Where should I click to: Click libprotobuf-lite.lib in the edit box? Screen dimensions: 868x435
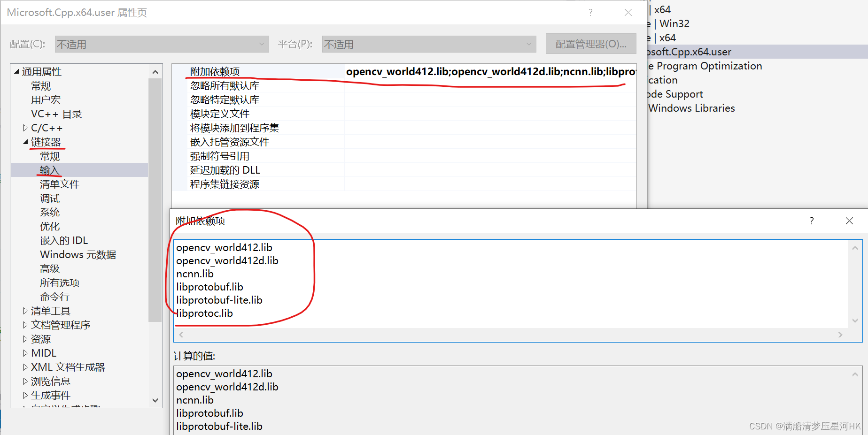point(219,300)
